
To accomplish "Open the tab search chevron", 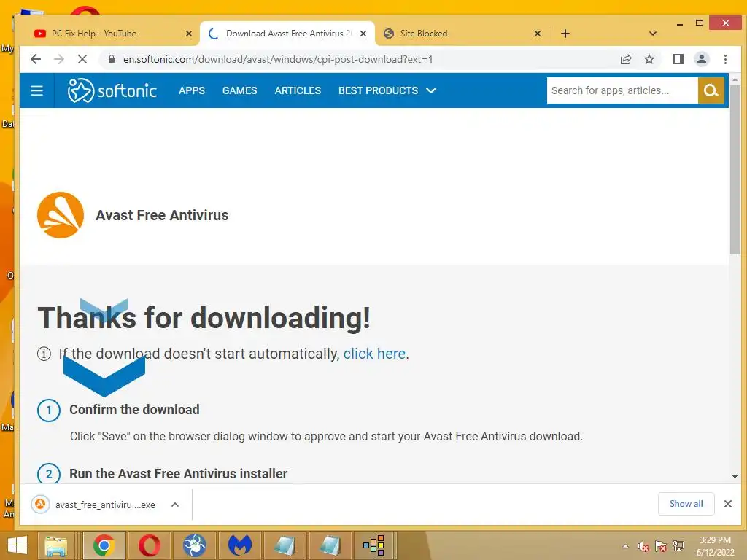I will point(653,34).
